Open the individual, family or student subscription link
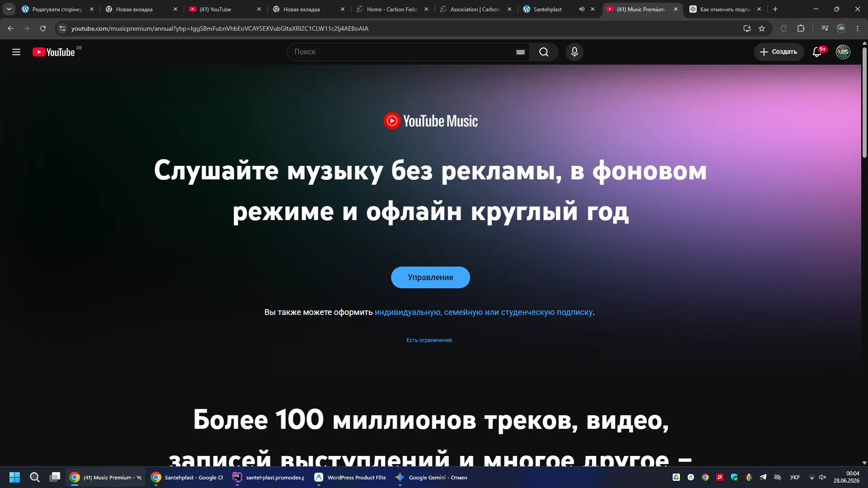Image resolution: width=868 pixels, height=488 pixels. (x=484, y=312)
